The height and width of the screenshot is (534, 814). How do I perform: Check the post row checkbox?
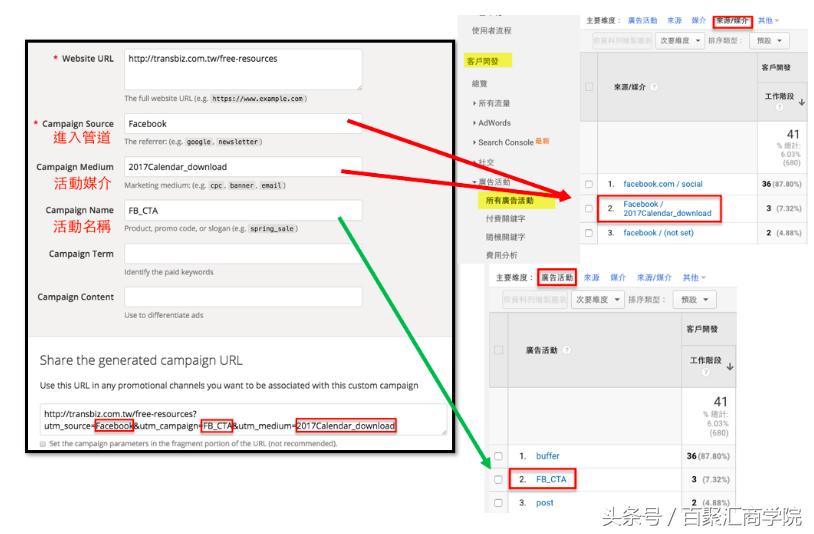[498, 503]
